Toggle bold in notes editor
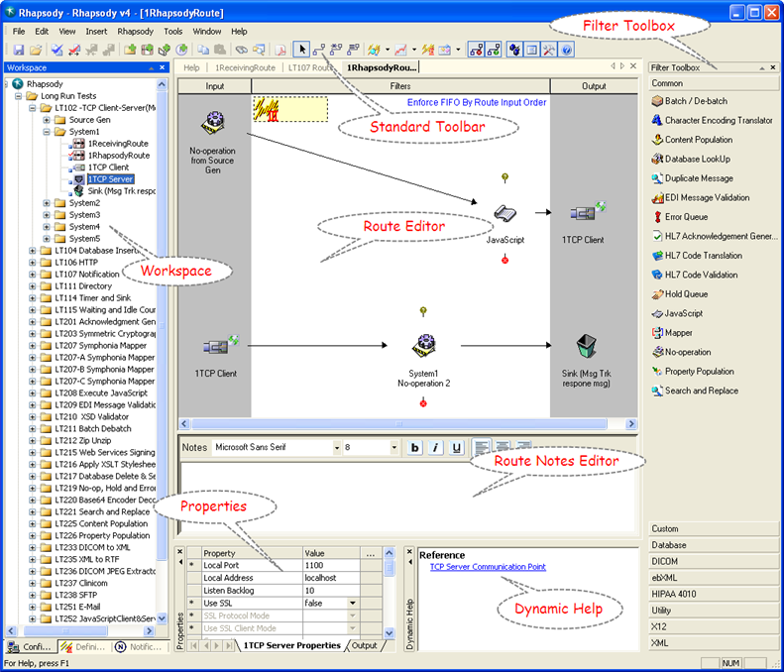 pos(414,447)
